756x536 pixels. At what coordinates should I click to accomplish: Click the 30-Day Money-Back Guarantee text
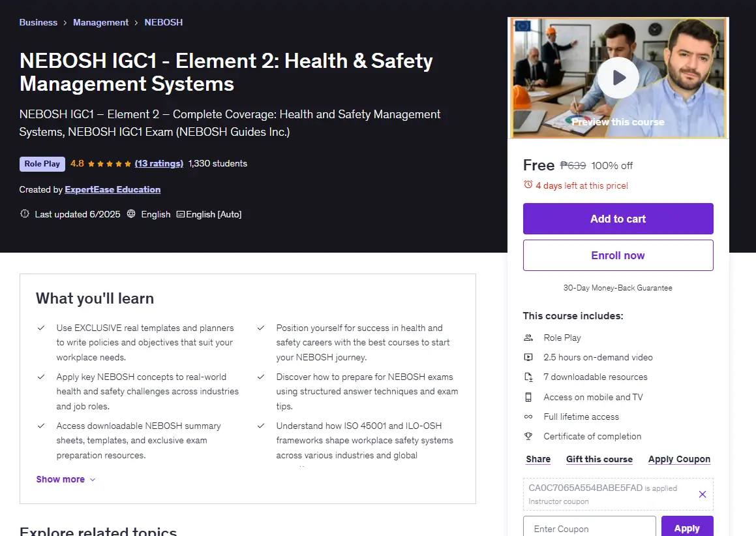pyautogui.click(x=618, y=287)
